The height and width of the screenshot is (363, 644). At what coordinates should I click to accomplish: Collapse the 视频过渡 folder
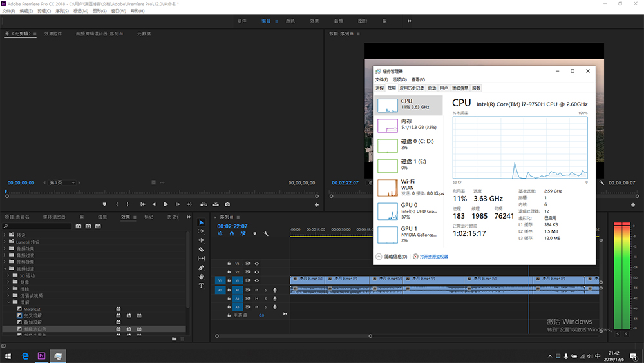click(5, 268)
